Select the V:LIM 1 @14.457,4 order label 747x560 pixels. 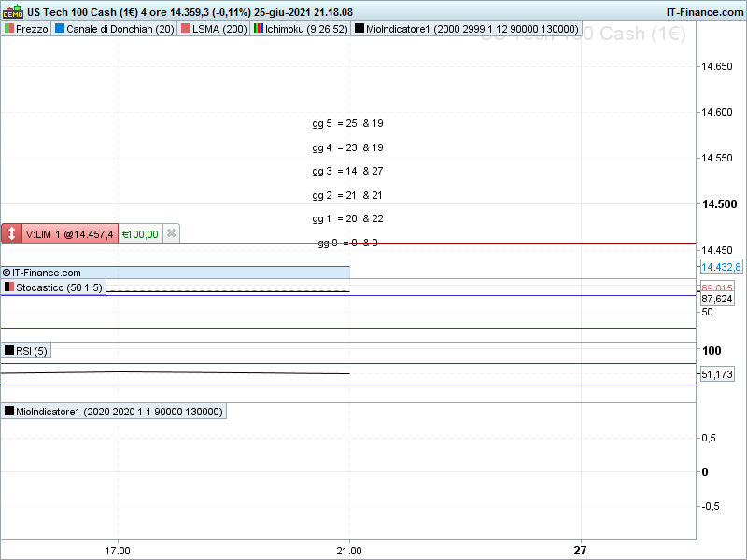pos(69,234)
